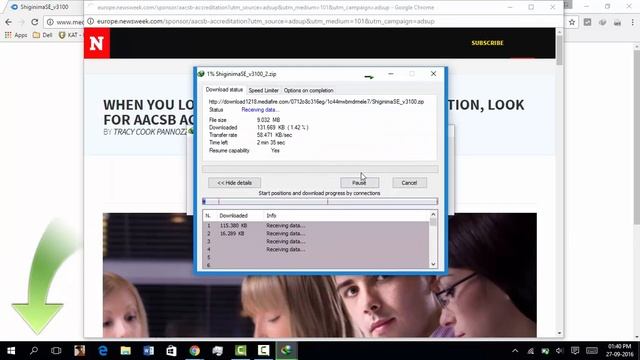Screen dimensions: 640x360
Task: Click the Tracy Cook Pannozzo author name
Action: click(x=149, y=132)
